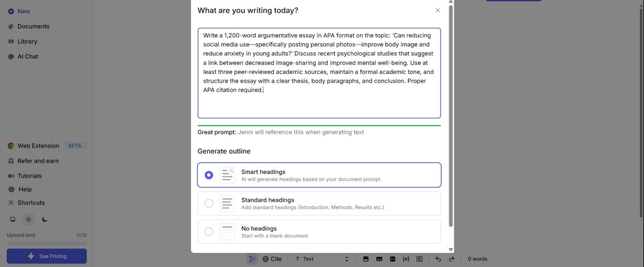The width and height of the screenshot is (644, 267).
Task: Click the See Pricing button
Action: [x=47, y=256]
